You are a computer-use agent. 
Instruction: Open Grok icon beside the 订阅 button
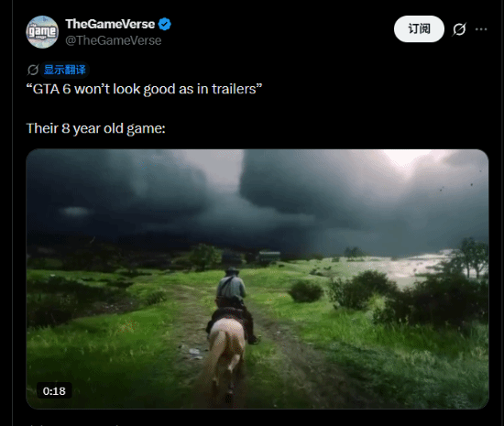point(459,29)
